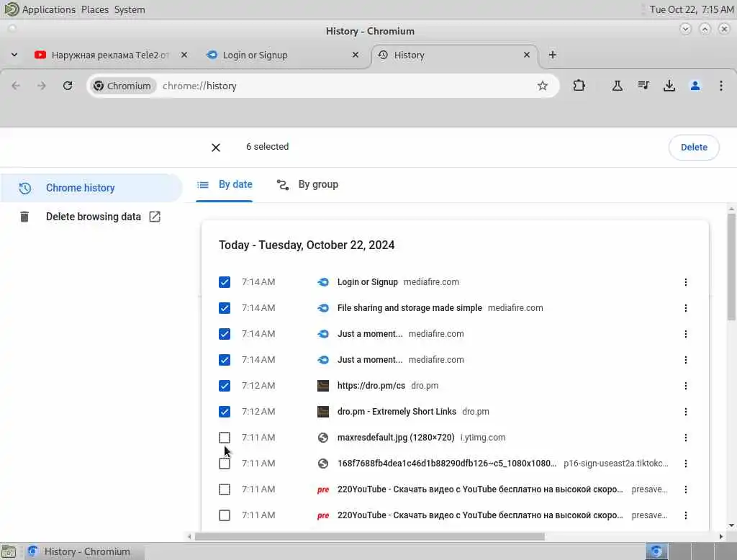The image size is (737, 560).
Task: Uncheck the https://dro.pm/cs entry
Action: tap(225, 386)
